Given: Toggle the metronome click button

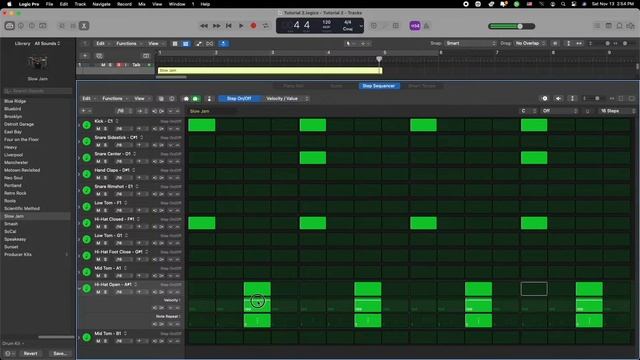Looking at the screenshot, I should (x=427, y=26).
